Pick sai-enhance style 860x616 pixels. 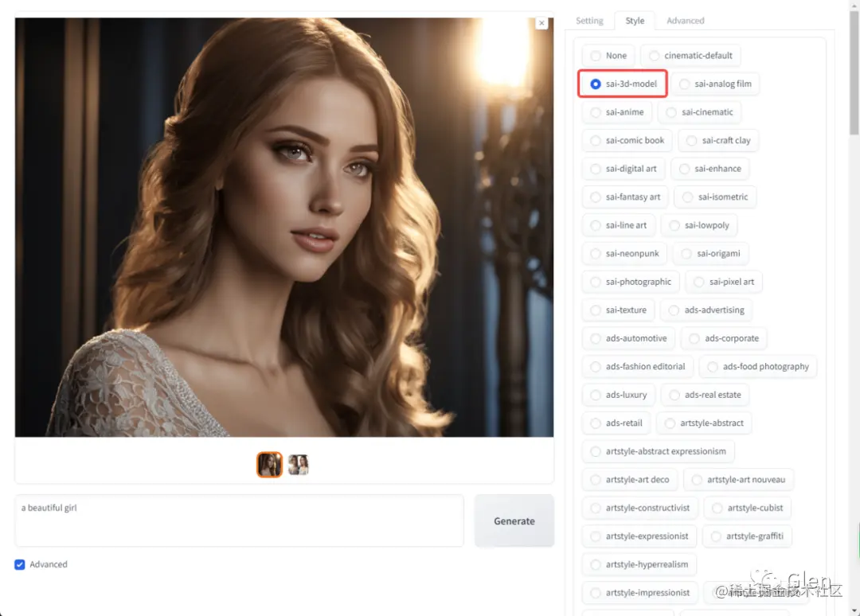710,169
